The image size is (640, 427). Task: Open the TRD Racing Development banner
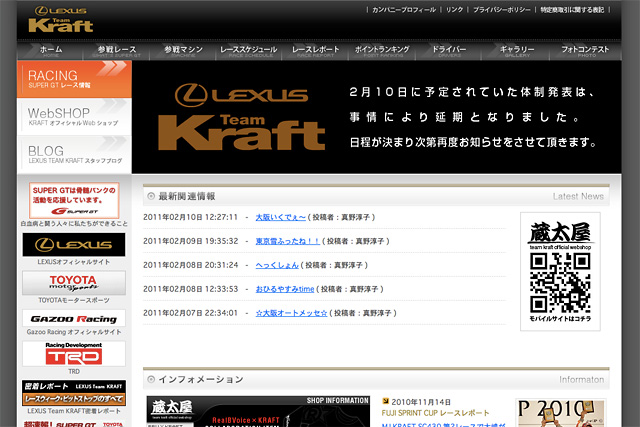(x=74, y=353)
